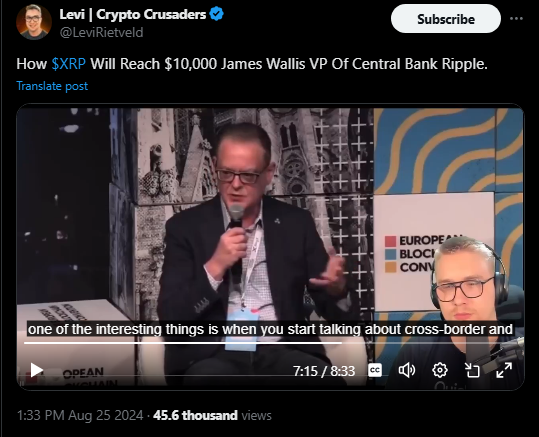Play the video
The height and width of the screenshot is (437, 539).
tap(36, 370)
